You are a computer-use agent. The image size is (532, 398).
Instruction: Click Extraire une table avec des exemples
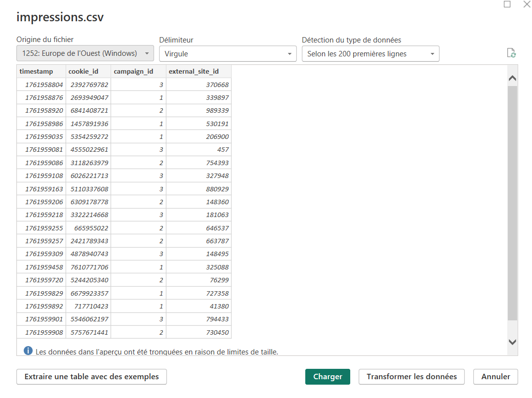point(91,377)
